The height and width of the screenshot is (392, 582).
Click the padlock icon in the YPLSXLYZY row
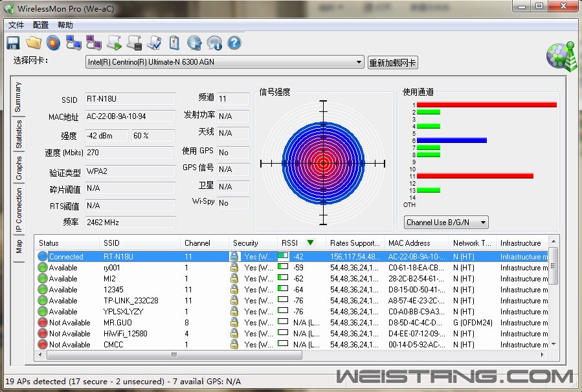tap(234, 311)
